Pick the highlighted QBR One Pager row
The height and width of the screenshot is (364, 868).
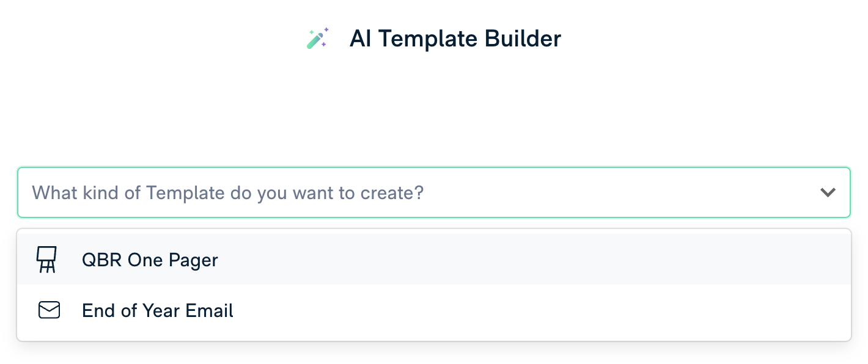pos(434,260)
